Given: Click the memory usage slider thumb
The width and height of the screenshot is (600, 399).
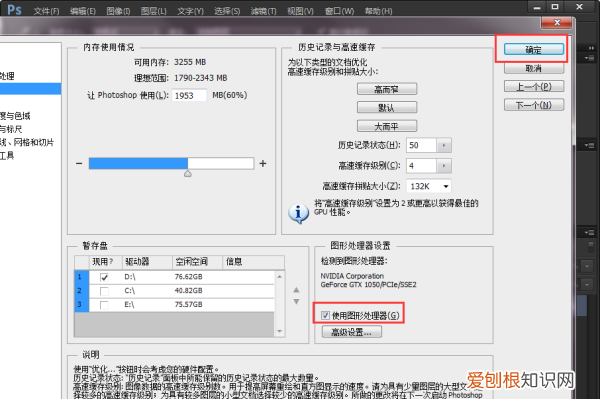Looking at the screenshot, I should (188, 173).
